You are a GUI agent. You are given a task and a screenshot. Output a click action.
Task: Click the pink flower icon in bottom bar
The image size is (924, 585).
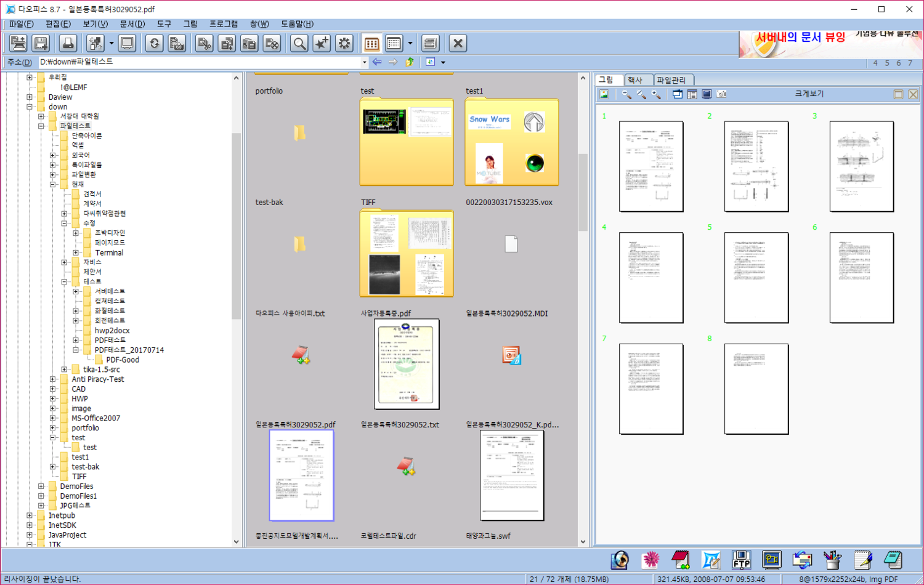coord(650,560)
